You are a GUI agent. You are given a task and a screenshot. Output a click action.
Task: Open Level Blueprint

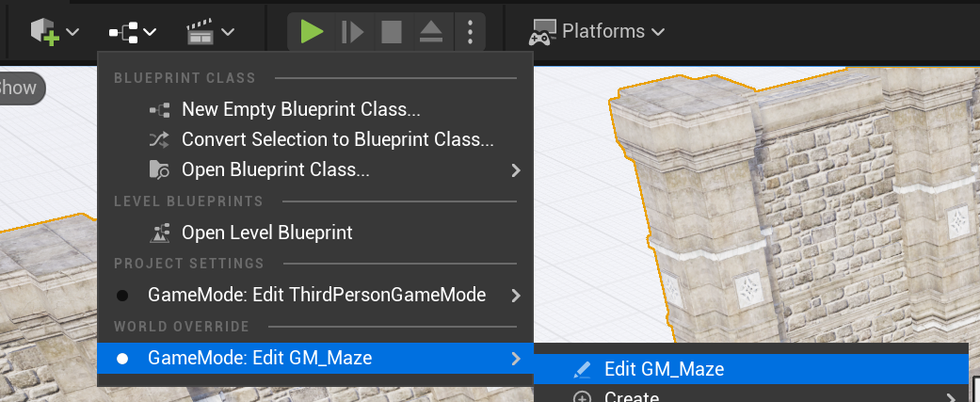[x=315, y=233]
